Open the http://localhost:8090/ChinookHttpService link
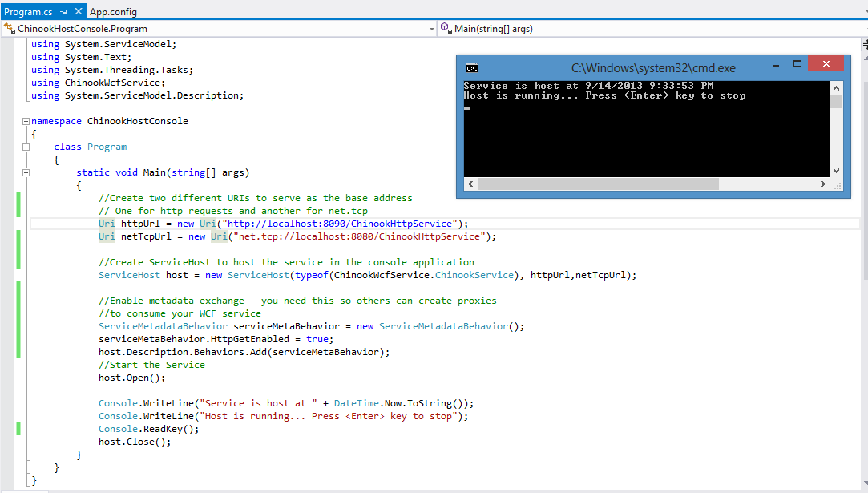Viewport: 868px width, 493px height. pos(340,224)
